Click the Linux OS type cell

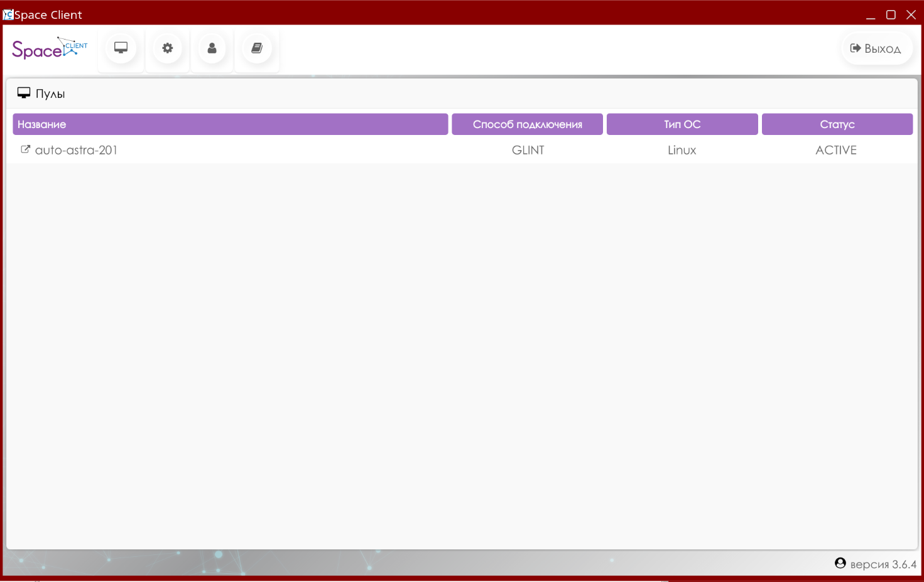(x=682, y=150)
